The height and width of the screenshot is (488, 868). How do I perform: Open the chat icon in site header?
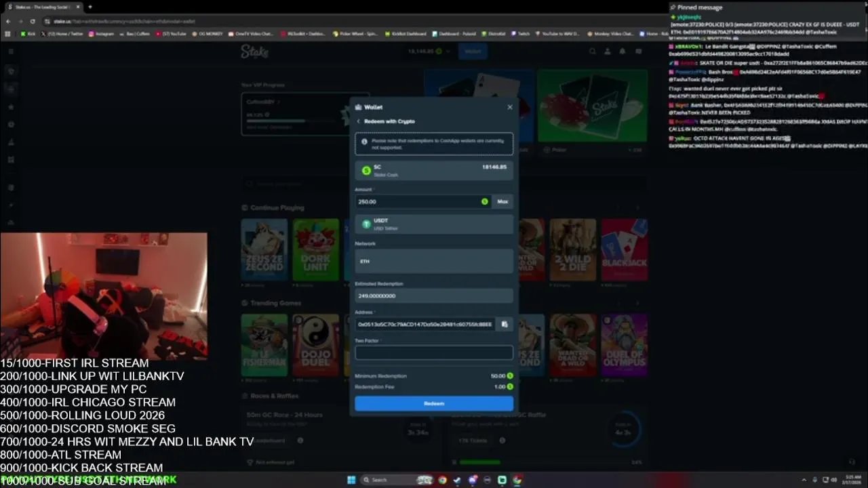(639, 51)
